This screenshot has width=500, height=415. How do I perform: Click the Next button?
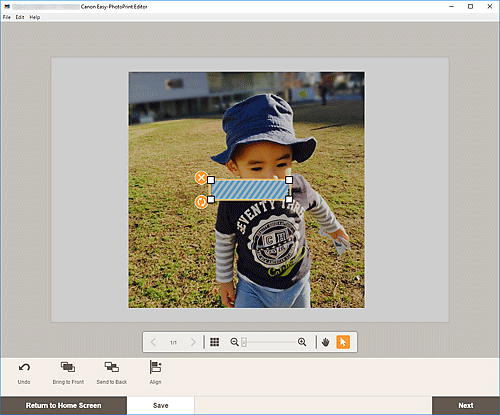click(x=466, y=405)
